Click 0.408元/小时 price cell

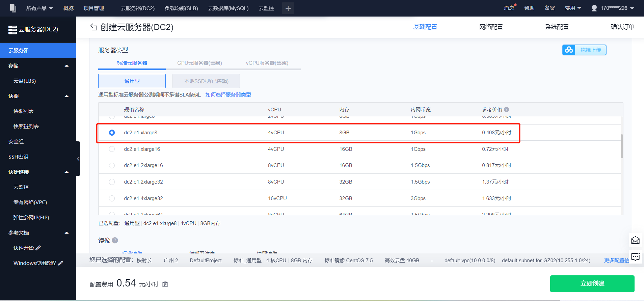497,133
